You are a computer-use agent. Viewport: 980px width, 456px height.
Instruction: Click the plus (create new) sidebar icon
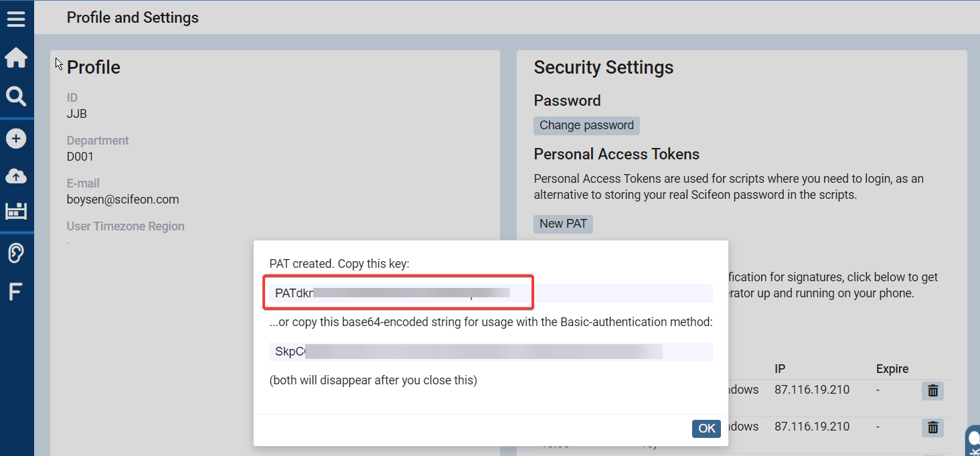pos(16,139)
